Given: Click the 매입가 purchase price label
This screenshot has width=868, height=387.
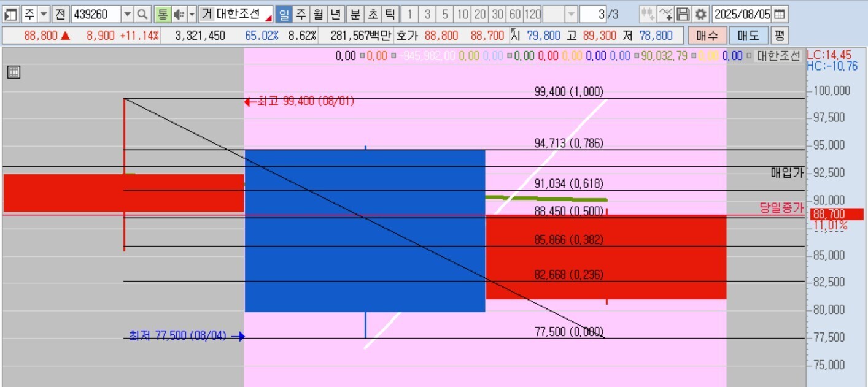Looking at the screenshot, I should (787, 173).
